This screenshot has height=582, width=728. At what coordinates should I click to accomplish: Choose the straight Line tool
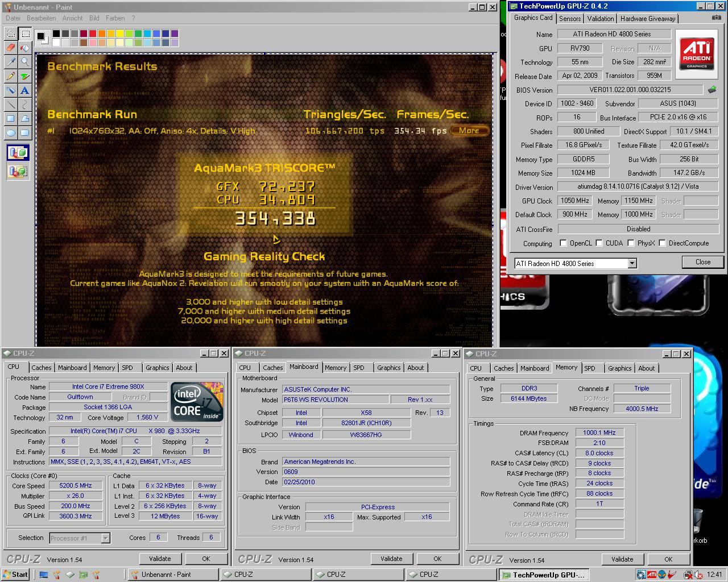(x=10, y=105)
